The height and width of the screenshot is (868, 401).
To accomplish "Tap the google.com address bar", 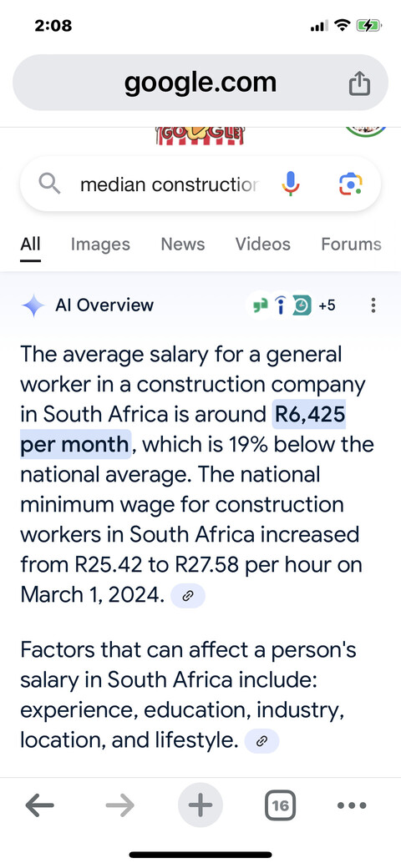I will (200, 83).
